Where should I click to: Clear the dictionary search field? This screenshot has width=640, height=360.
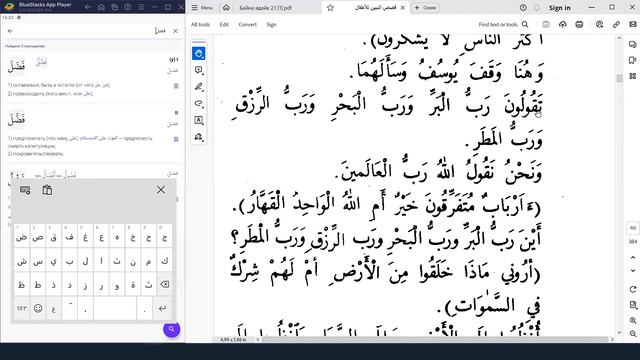(x=176, y=31)
